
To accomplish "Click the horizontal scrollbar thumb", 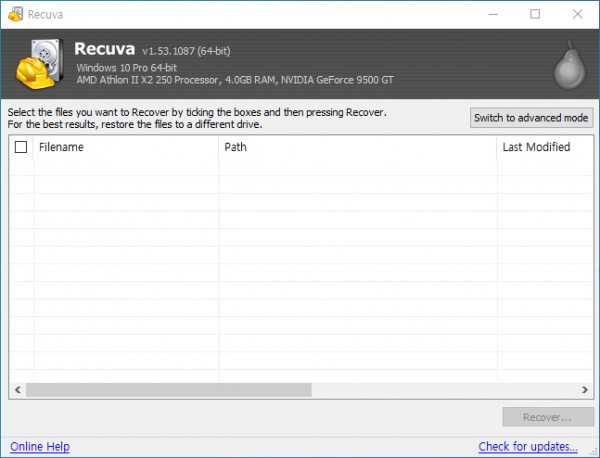I will point(169,390).
